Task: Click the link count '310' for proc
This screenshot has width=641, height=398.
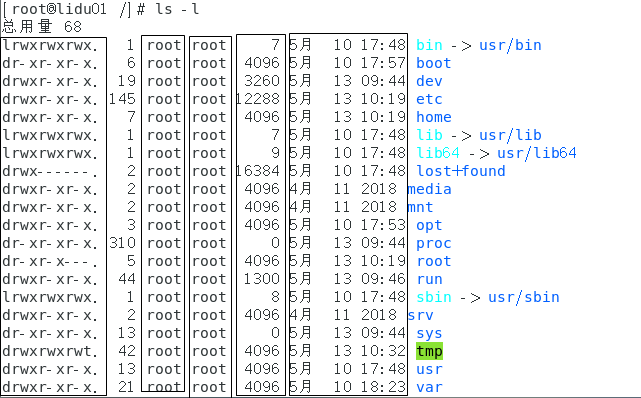Action: [x=122, y=243]
